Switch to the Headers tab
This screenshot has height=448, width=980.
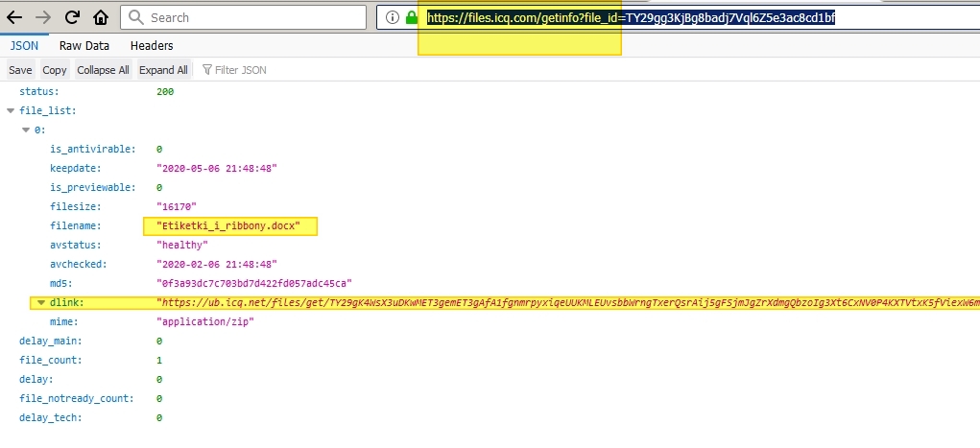click(152, 45)
